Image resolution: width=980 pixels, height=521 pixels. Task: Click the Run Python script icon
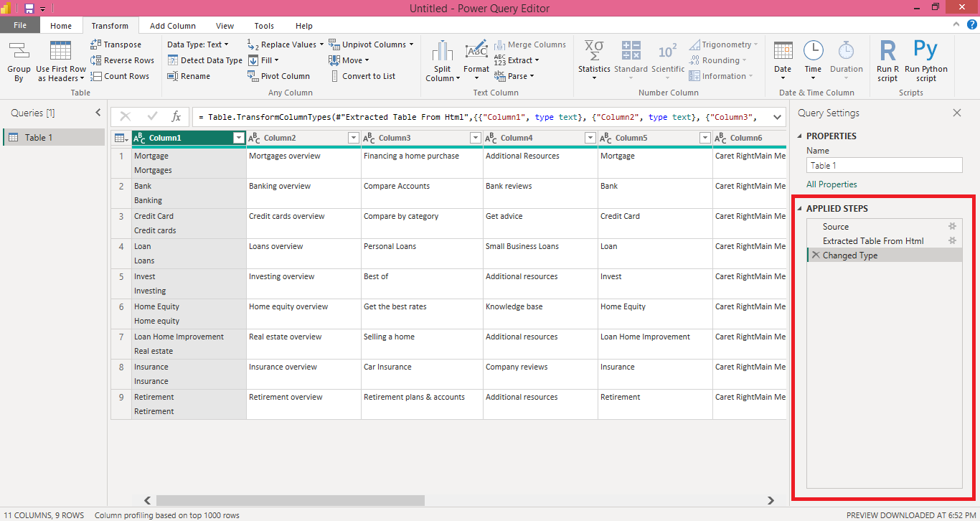click(926, 61)
